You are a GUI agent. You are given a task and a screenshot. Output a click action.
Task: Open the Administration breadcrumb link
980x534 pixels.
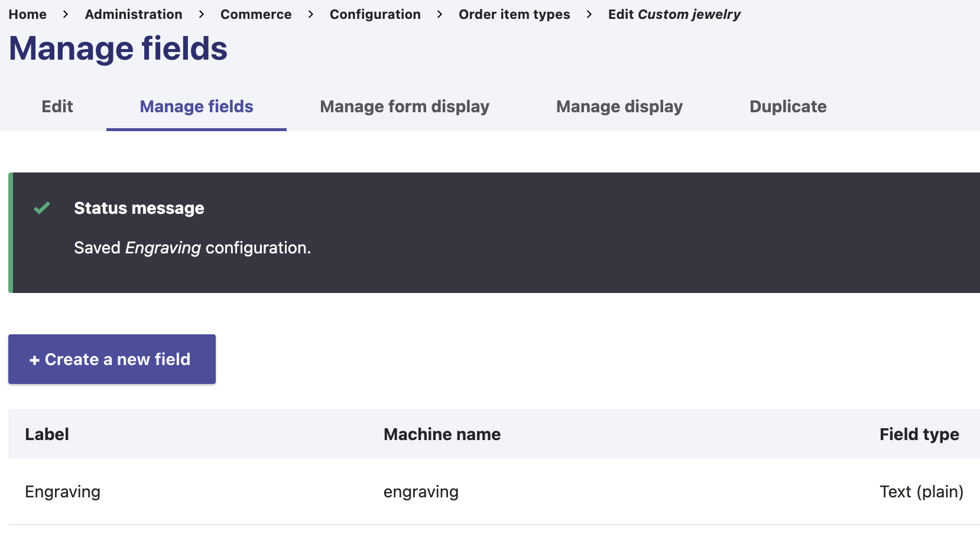click(134, 14)
